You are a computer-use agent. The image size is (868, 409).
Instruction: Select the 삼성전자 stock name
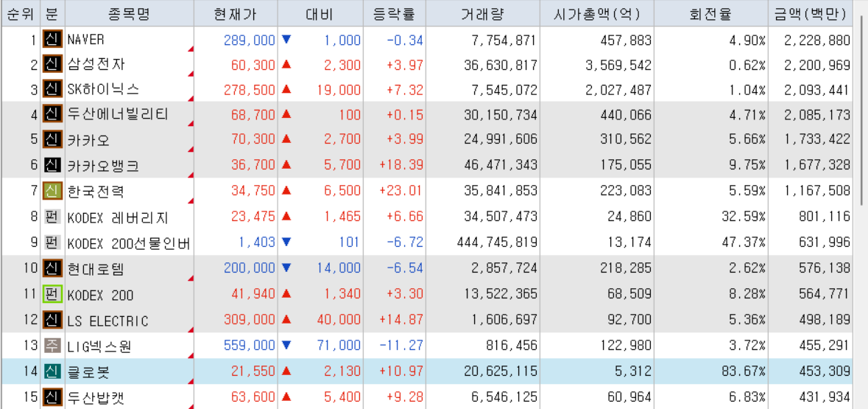tap(96, 65)
